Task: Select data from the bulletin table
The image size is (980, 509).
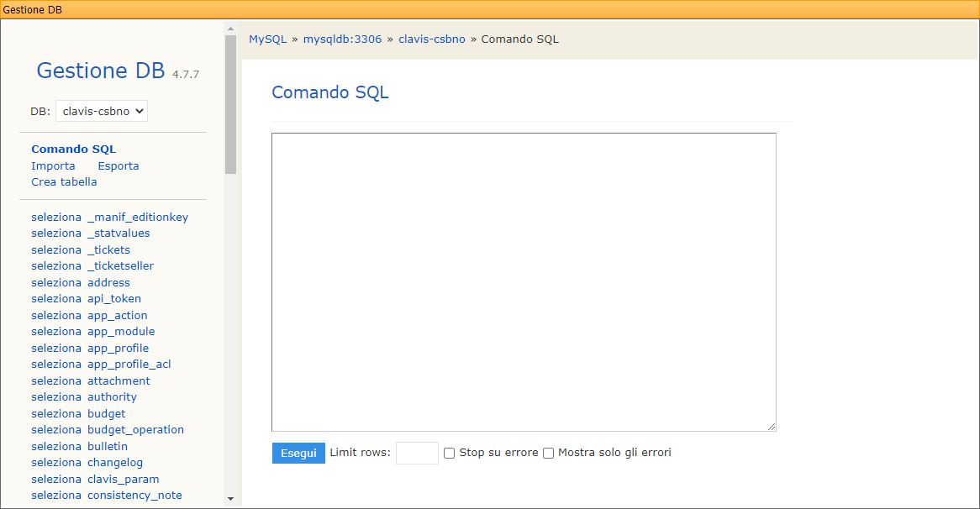Action: (56, 446)
